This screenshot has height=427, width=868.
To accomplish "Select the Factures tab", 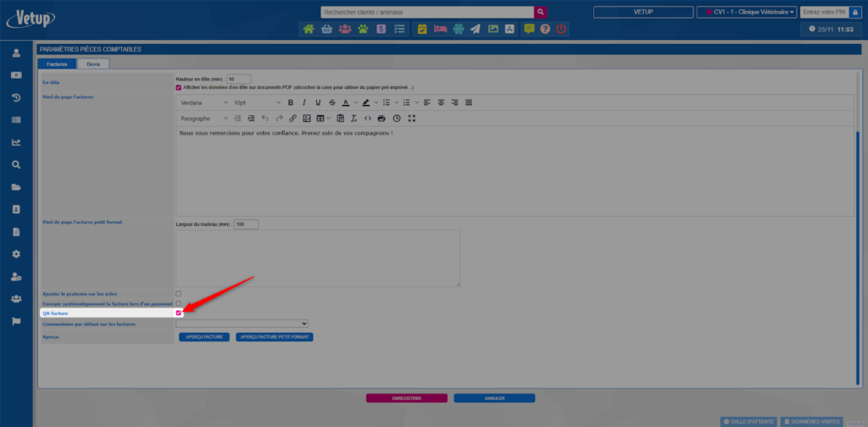I will 57,64.
